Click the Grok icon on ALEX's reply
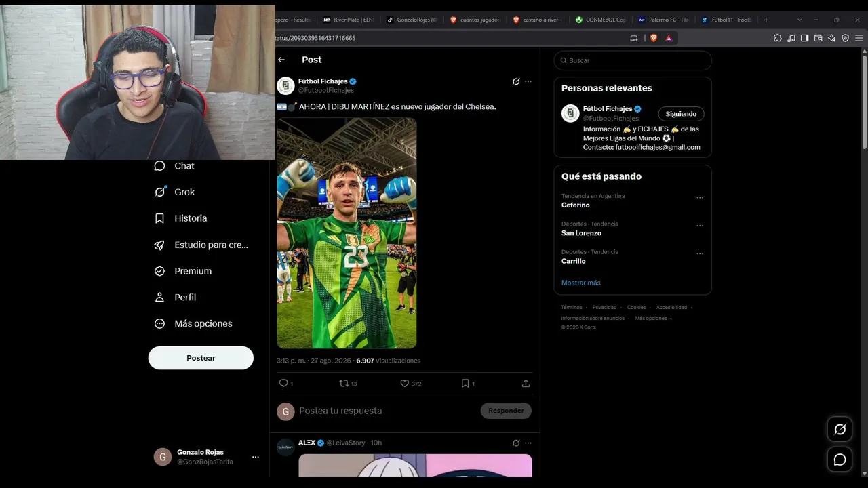Viewport: 868px width, 488px height. [516, 443]
